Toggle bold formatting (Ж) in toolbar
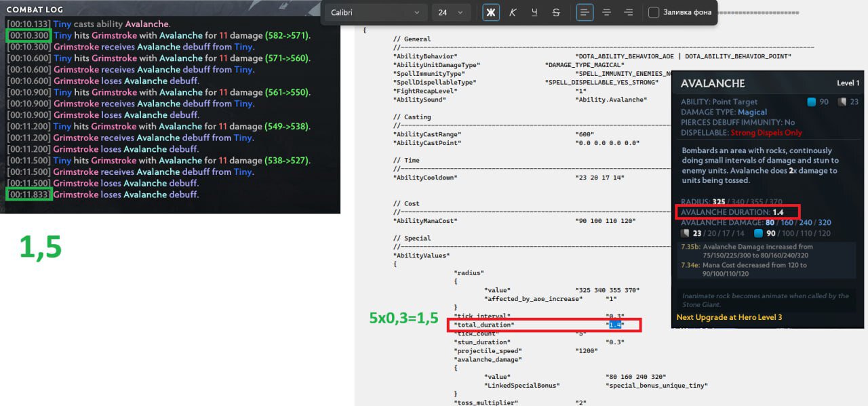The height and width of the screenshot is (406, 868). tap(491, 12)
